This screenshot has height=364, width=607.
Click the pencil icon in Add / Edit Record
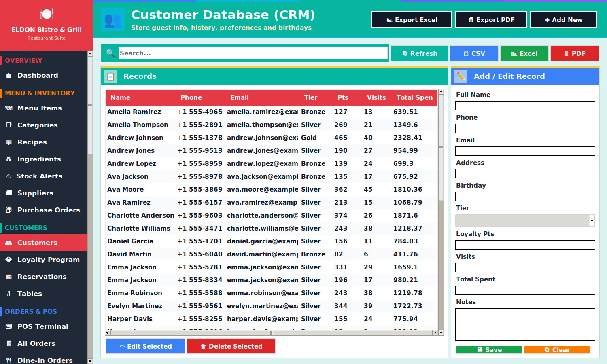click(461, 76)
